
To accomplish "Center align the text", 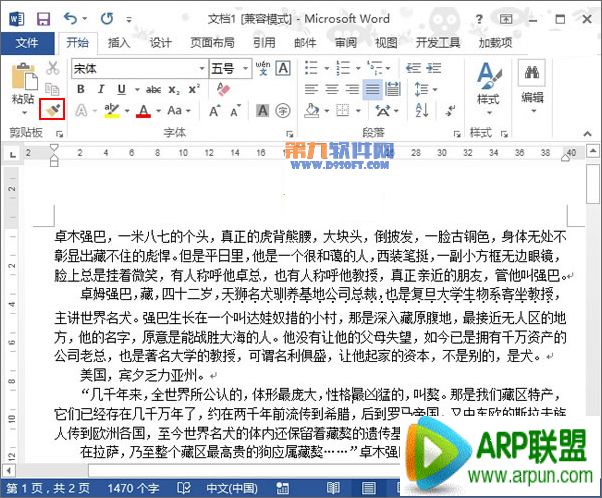I will pos(332,89).
